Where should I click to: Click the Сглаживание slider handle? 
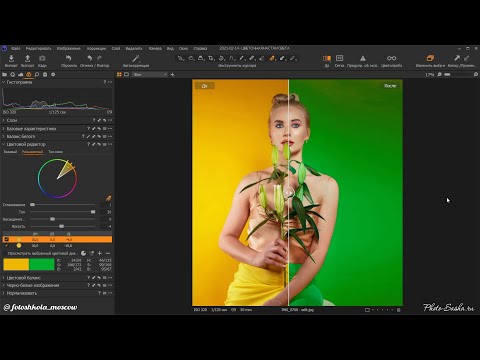point(32,205)
